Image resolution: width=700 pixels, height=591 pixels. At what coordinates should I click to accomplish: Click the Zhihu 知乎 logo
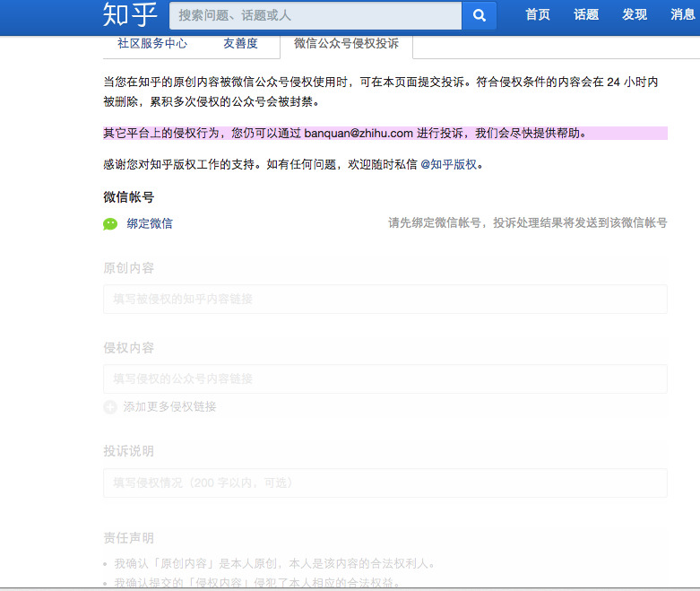[x=130, y=14]
